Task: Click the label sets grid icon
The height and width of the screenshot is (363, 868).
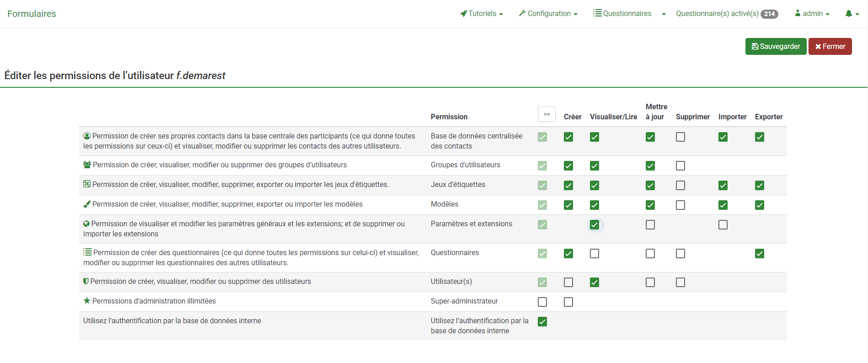Action: (x=87, y=184)
